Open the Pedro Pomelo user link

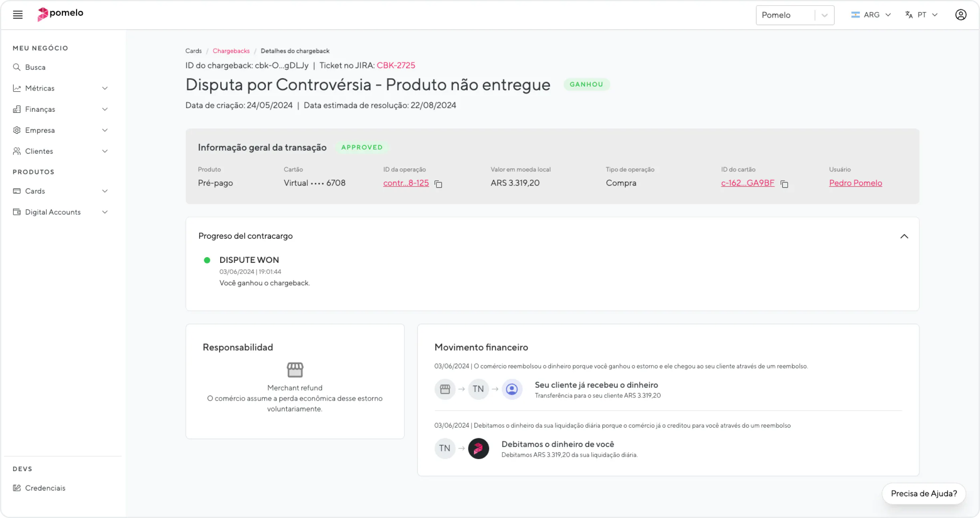coord(855,183)
